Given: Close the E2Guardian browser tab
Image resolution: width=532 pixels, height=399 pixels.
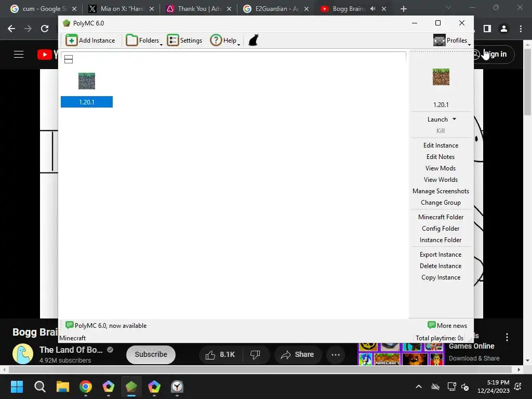Looking at the screenshot, I should [307, 9].
